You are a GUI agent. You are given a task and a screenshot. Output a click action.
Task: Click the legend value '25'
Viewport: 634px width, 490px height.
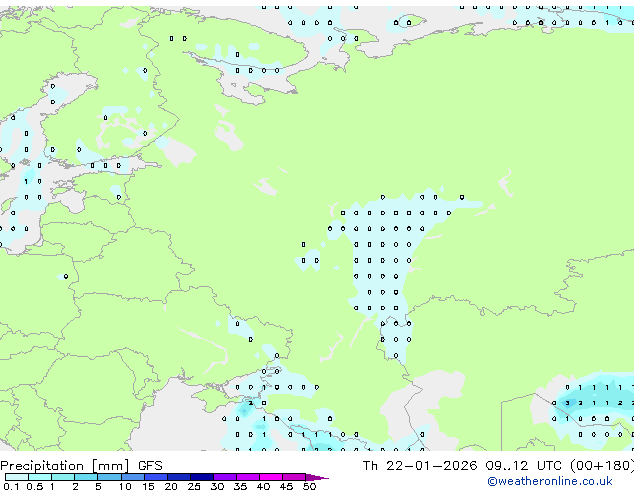click(194, 486)
